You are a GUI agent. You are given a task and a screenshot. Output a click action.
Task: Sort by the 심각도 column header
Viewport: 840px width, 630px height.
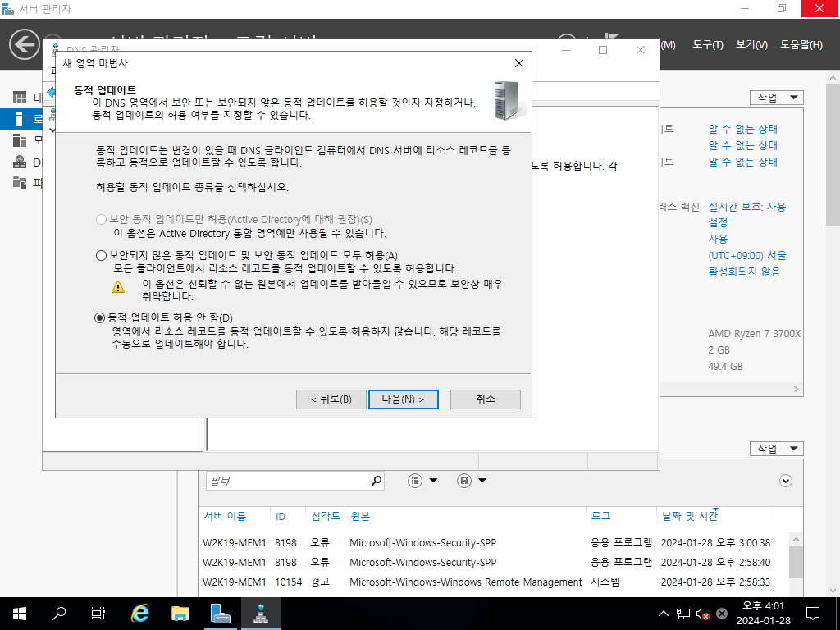click(x=326, y=516)
